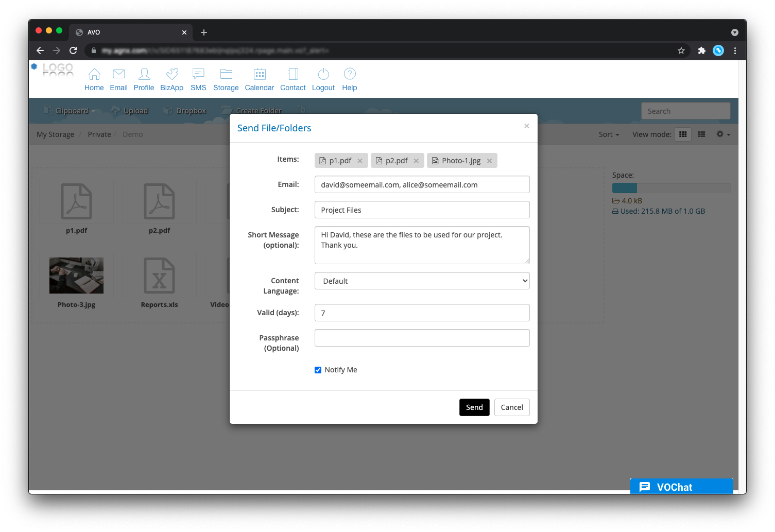Open the Email navigation icon

point(118,75)
